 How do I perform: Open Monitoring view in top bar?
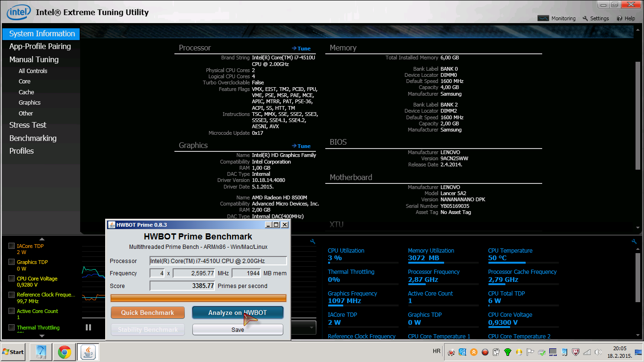pos(557,18)
